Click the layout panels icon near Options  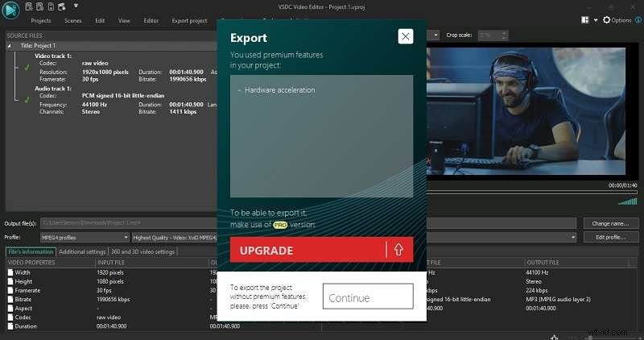pyautogui.click(x=585, y=19)
